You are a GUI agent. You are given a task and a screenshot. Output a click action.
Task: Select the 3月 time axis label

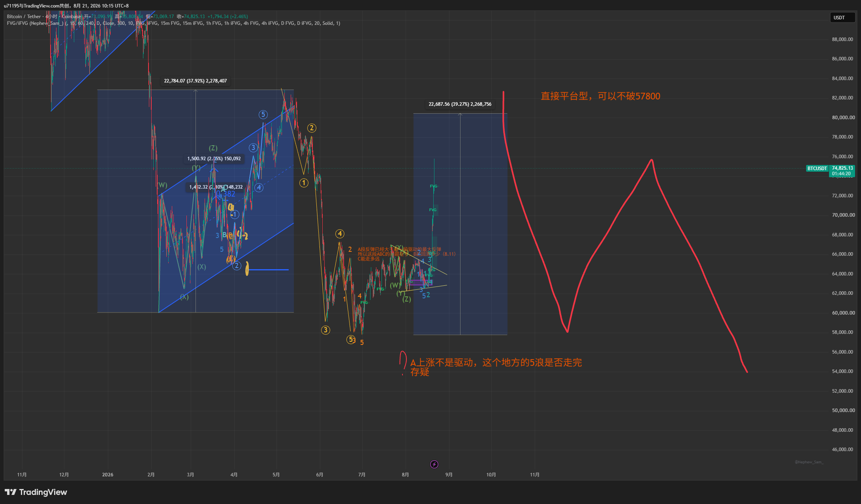pos(190,475)
